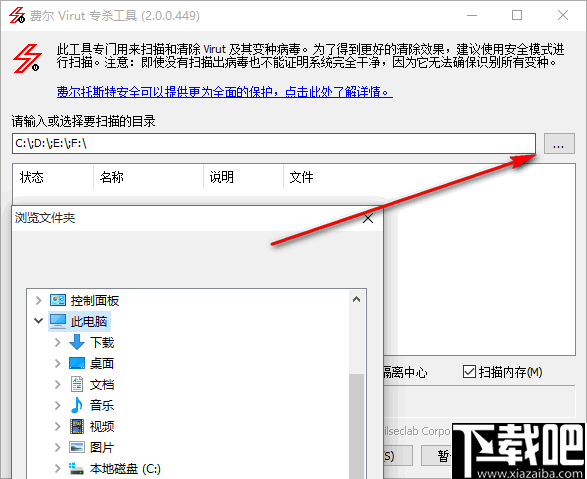Click the Music note icon

click(77, 405)
